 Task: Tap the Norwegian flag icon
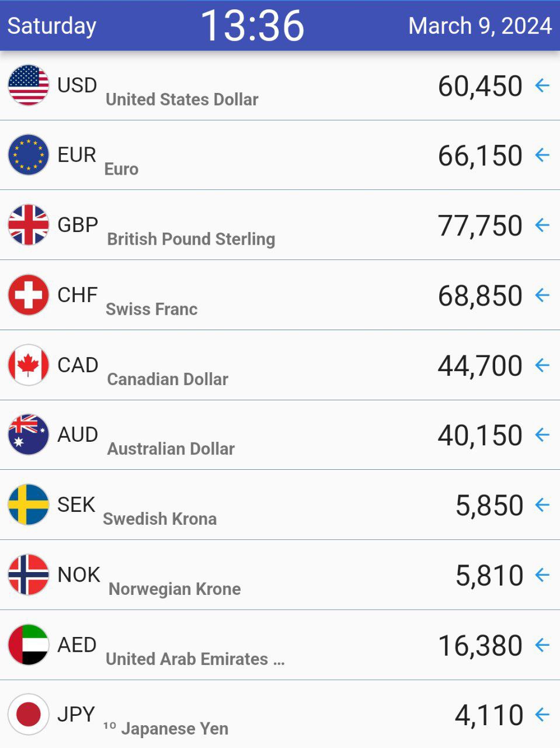tap(29, 575)
